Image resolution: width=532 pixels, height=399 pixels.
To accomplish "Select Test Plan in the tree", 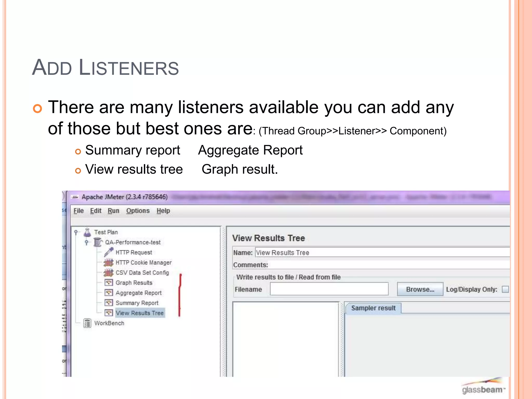I will (106, 232).
